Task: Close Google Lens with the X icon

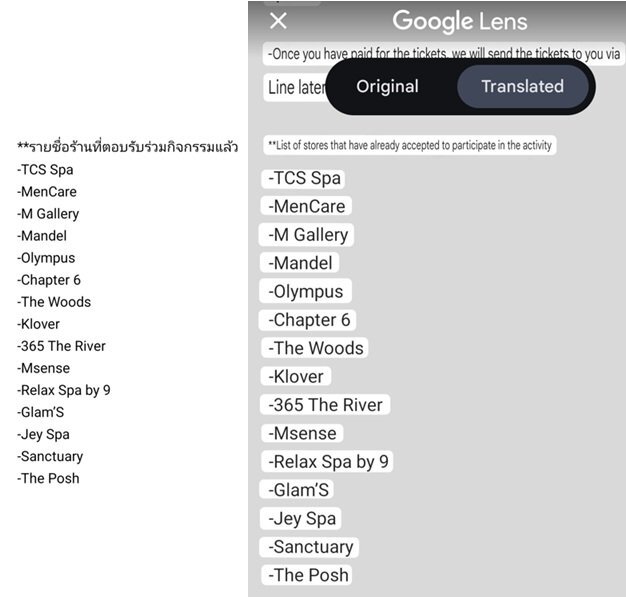Action: click(278, 21)
